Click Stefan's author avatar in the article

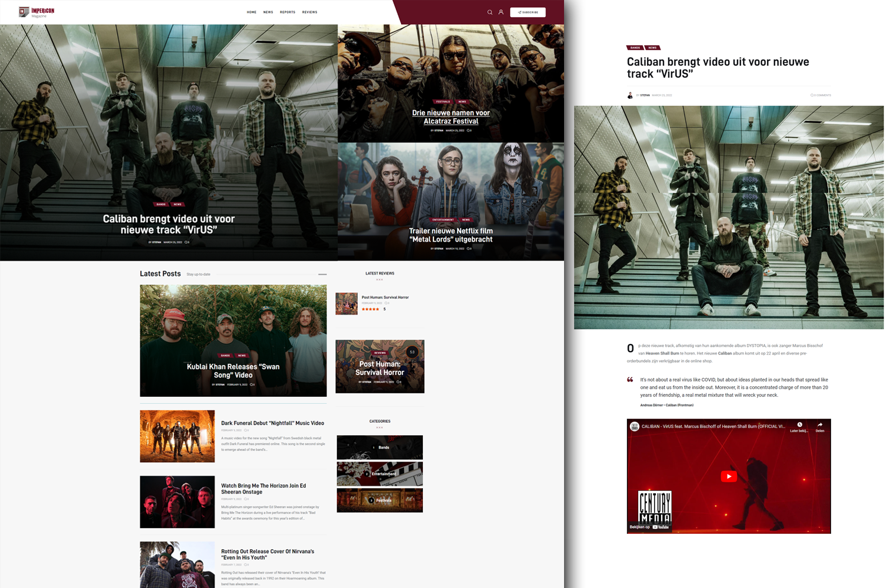630,95
